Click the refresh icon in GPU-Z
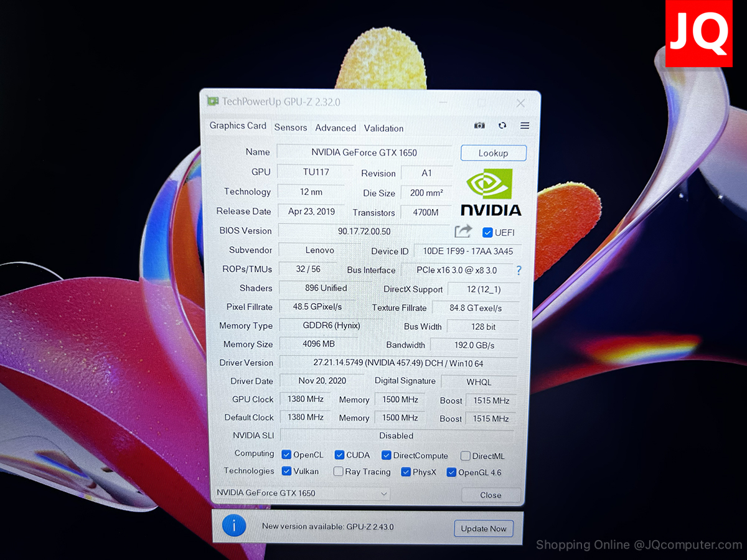Image resolution: width=747 pixels, height=560 pixels. pyautogui.click(x=502, y=126)
